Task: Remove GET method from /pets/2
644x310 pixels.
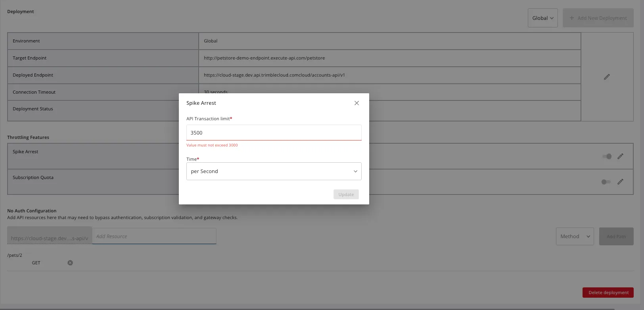Action: pos(70,263)
